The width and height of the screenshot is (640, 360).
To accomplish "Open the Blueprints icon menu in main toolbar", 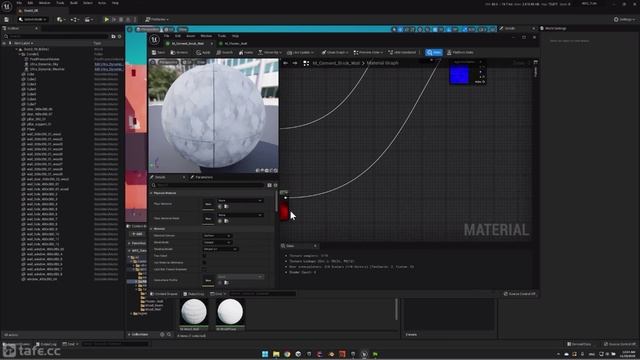I will coord(75,20).
